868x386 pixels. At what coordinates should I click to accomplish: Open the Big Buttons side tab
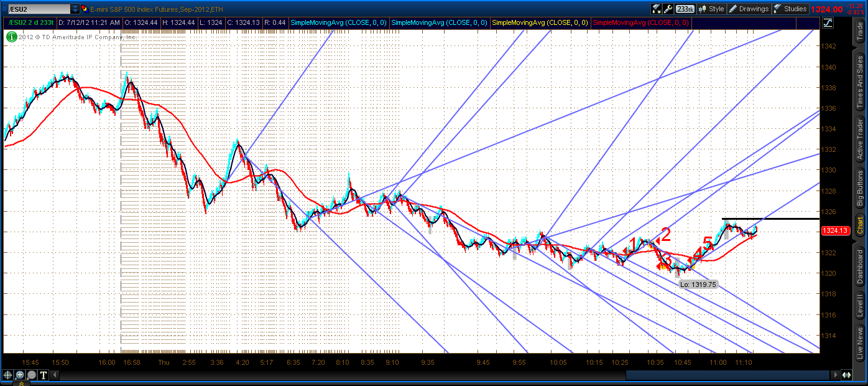click(861, 189)
